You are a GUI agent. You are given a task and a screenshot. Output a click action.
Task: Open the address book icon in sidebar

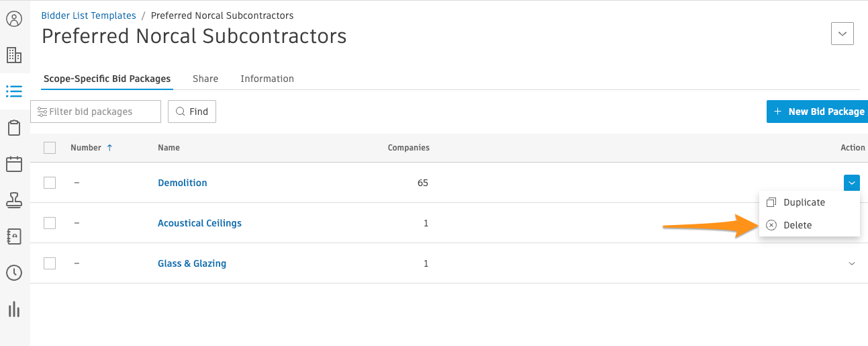pyautogui.click(x=14, y=236)
